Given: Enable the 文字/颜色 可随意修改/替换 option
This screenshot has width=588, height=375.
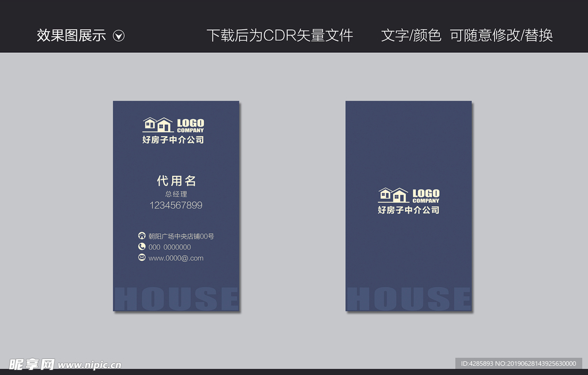Looking at the screenshot, I should pyautogui.click(x=467, y=36).
